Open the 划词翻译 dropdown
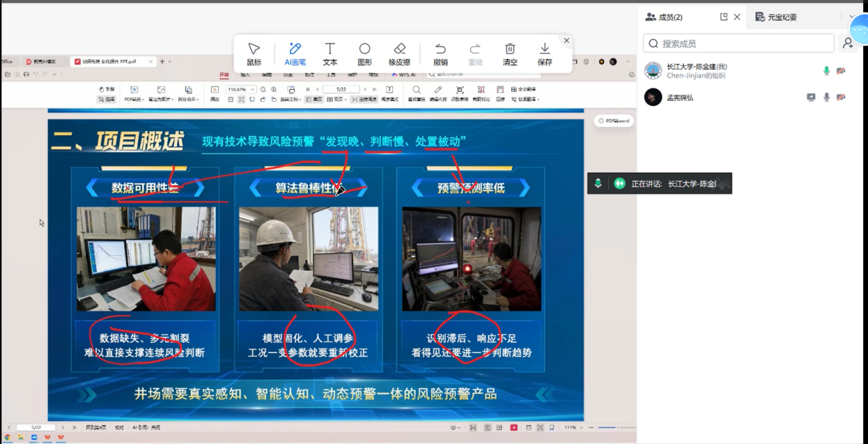 pyautogui.click(x=525, y=100)
